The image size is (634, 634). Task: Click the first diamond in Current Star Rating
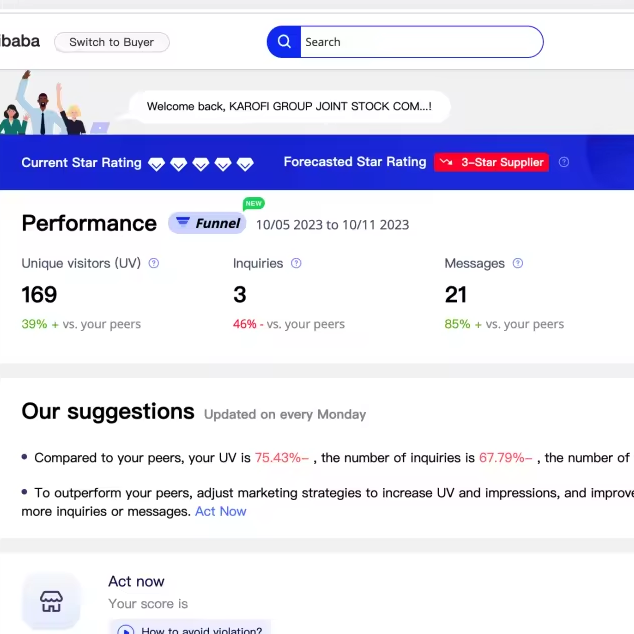pyautogui.click(x=156, y=164)
